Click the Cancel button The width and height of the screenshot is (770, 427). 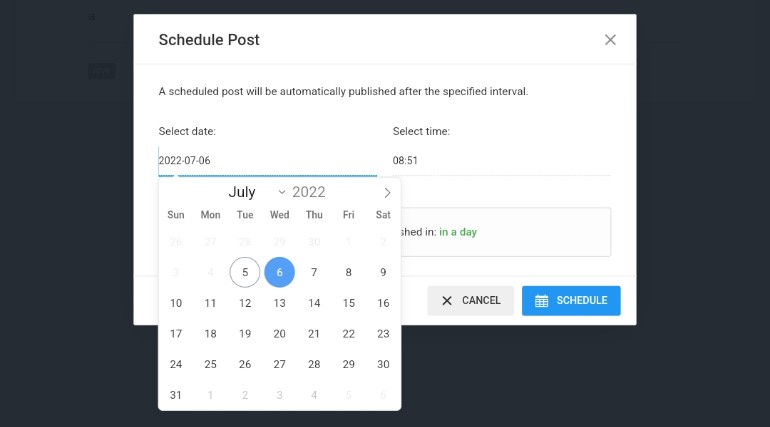pos(470,300)
